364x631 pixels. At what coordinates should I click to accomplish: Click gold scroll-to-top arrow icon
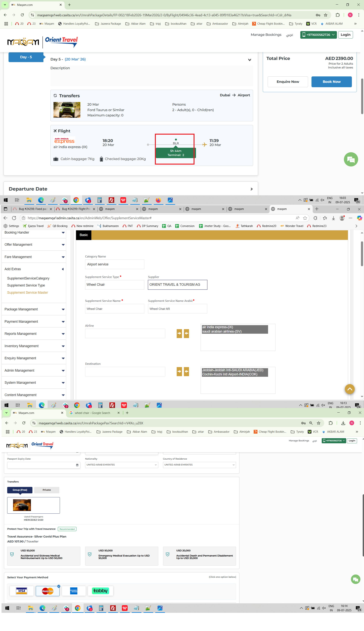[350, 389]
